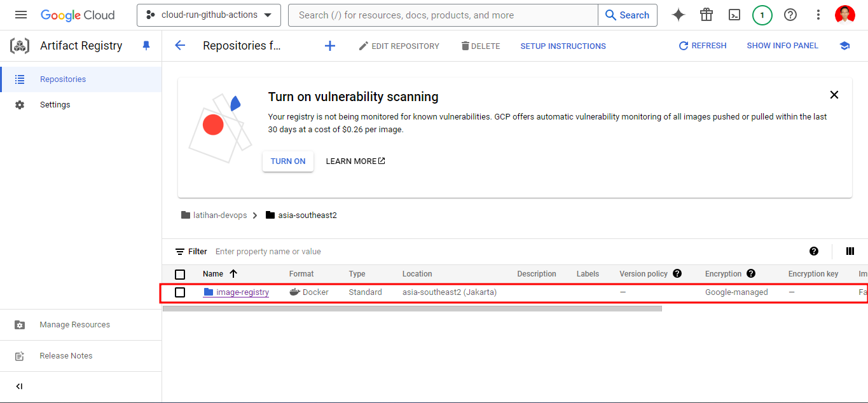Open the image-registry repository link
The image size is (868, 403).
[x=242, y=292]
